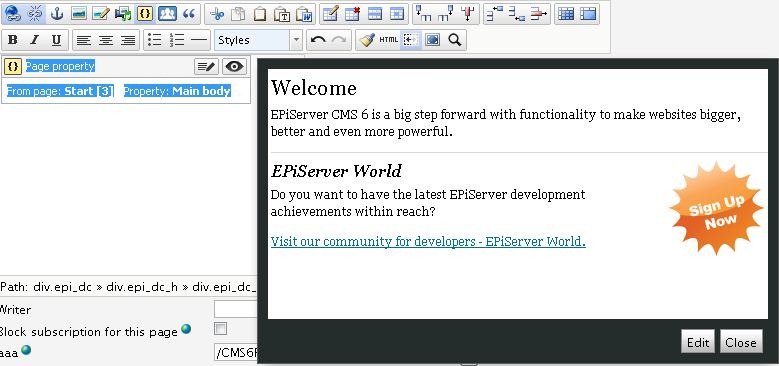Toggle bold formatting
Image resolution: width=779 pixels, height=366 pixels.
[13, 40]
